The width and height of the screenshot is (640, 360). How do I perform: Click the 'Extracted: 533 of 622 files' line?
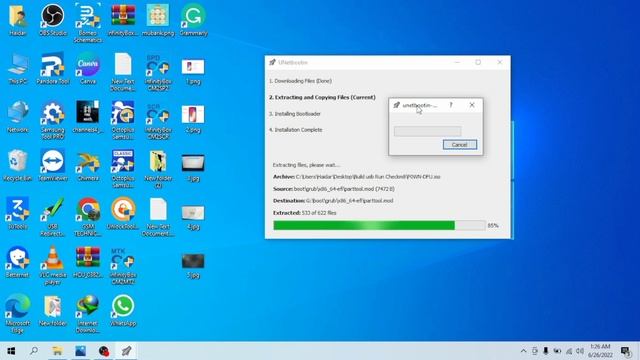304,213
